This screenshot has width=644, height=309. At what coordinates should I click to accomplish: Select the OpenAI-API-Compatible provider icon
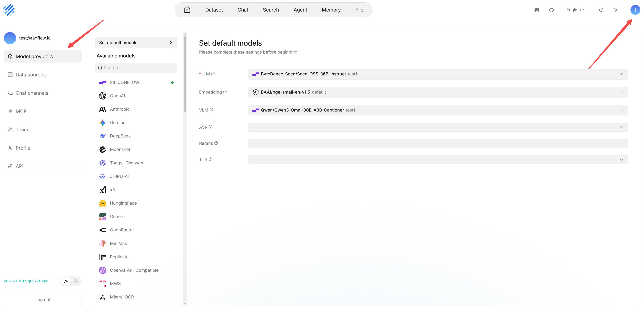point(103,270)
